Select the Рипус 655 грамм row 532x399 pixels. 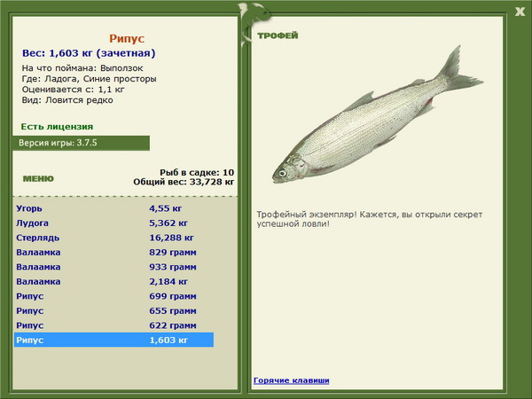pos(113,310)
